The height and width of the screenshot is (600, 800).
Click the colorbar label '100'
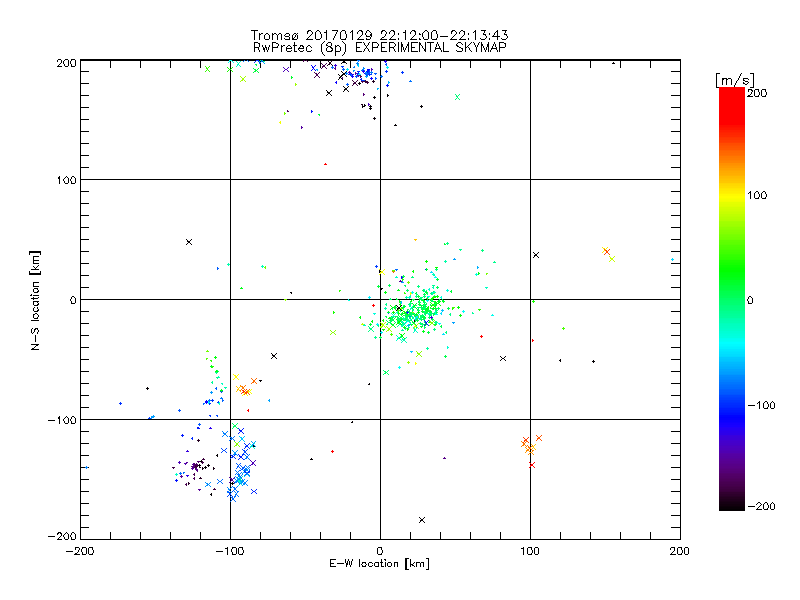757,195
